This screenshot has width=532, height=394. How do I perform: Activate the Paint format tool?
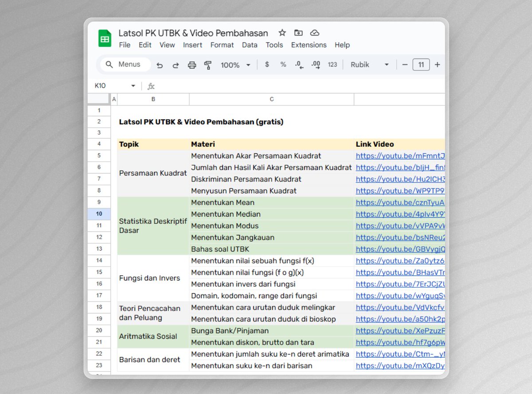207,65
